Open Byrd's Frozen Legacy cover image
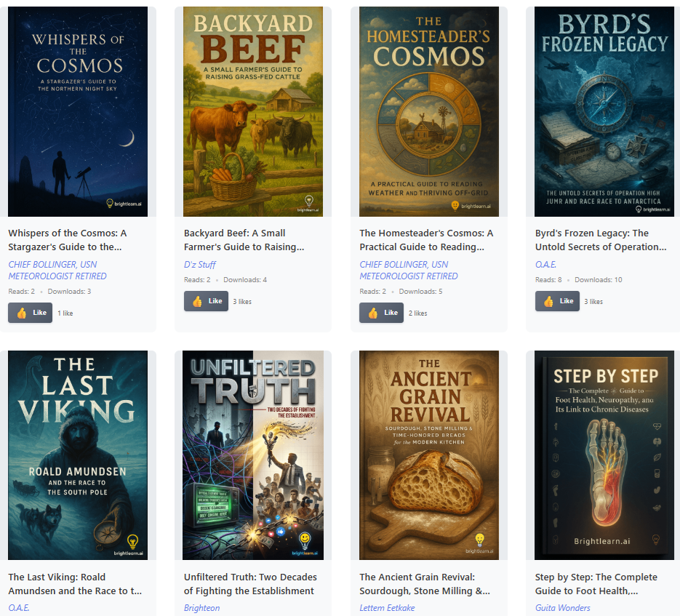The width and height of the screenshot is (680, 616). (x=604, y=111)
